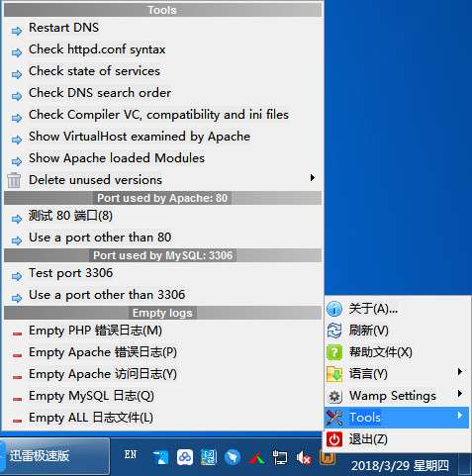Choose Use a port other than 3306

click(162, 295)
